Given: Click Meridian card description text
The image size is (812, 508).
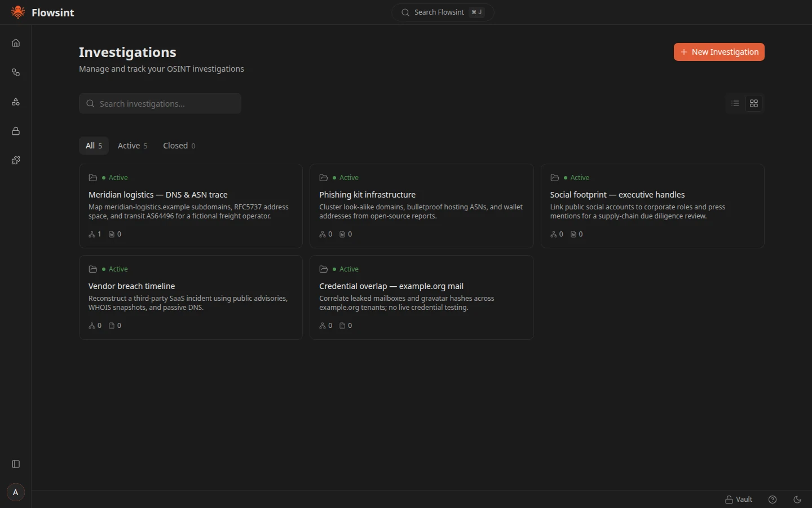Looking at the screenshot, I should (188, 212).
